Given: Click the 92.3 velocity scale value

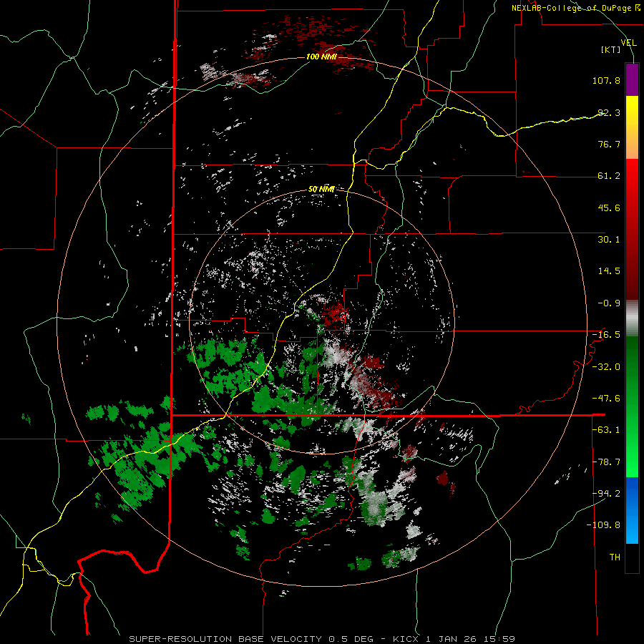Looking at the screenshot, I should tap(609, 112).
